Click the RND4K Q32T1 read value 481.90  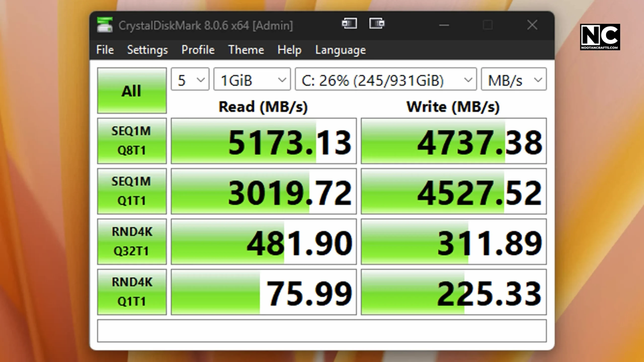(x=264, y=241)
